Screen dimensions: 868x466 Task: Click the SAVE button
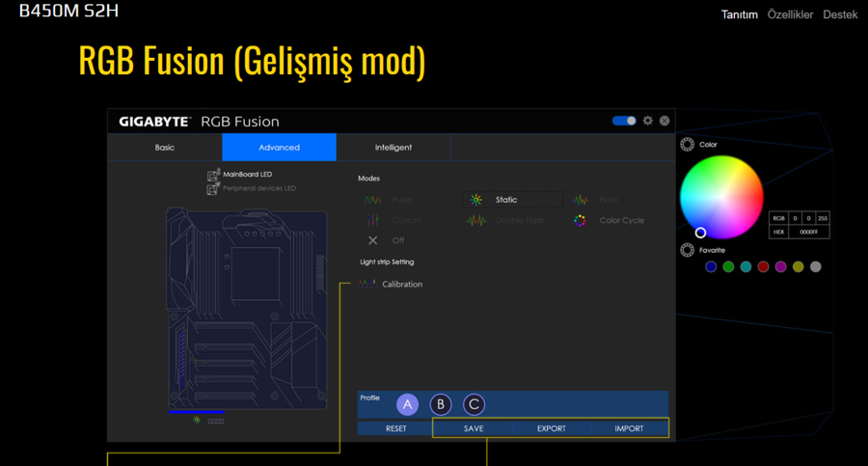(474, 428)
